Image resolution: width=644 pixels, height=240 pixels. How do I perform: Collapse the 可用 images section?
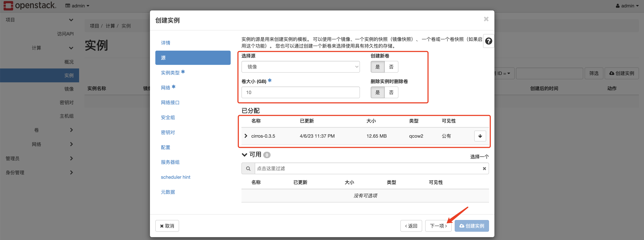244,155
